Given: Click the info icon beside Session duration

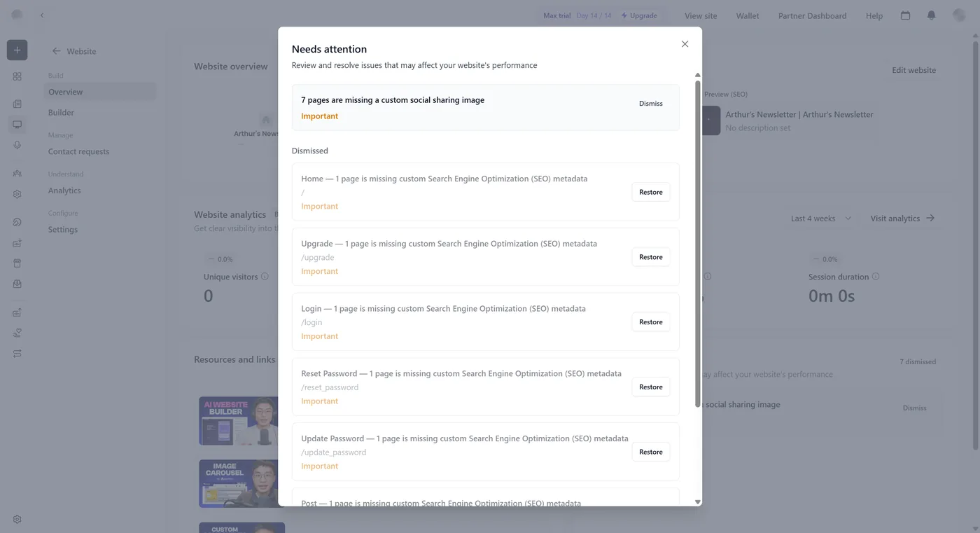Looking at the screenshot, I should [876, 277].
